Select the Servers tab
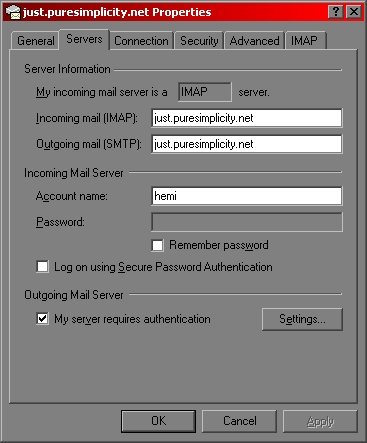Screen dimensions: 367x443 (x=84, y=39)
